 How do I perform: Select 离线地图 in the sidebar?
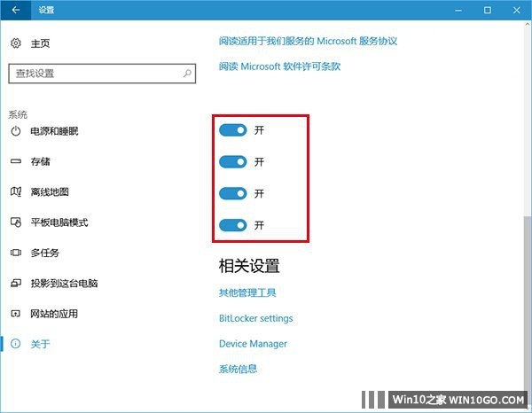[x=50, y=192]
